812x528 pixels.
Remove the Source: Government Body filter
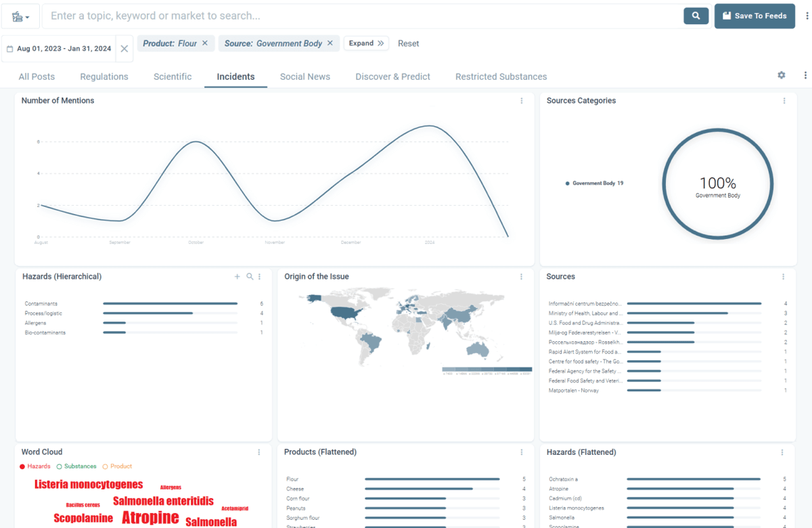330,43
